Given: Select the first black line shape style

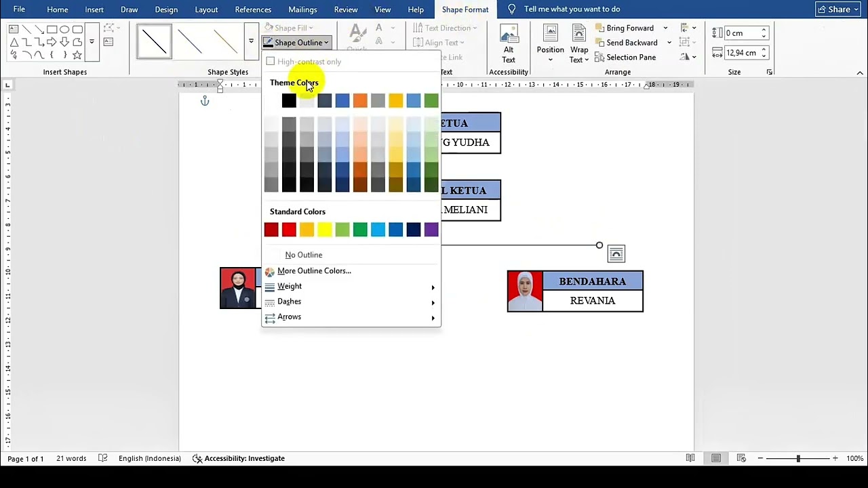Looking at the screenshot, I should click(154, 42).
